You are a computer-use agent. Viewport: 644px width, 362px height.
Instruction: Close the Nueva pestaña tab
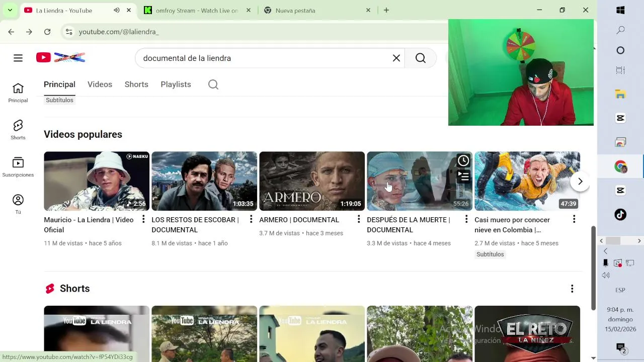pos(368,10)
